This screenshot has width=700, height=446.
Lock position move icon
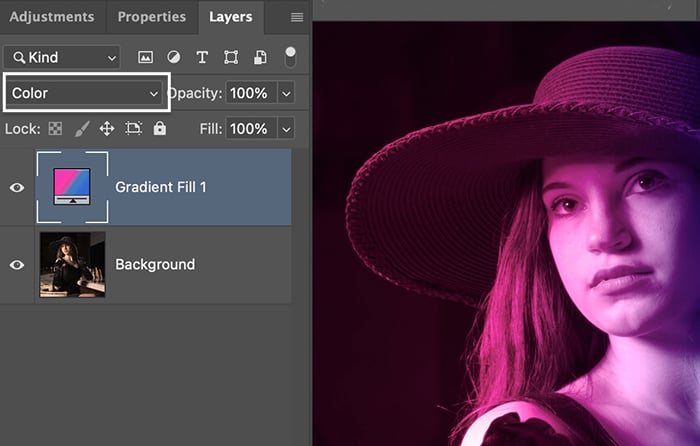click(107, 129)
